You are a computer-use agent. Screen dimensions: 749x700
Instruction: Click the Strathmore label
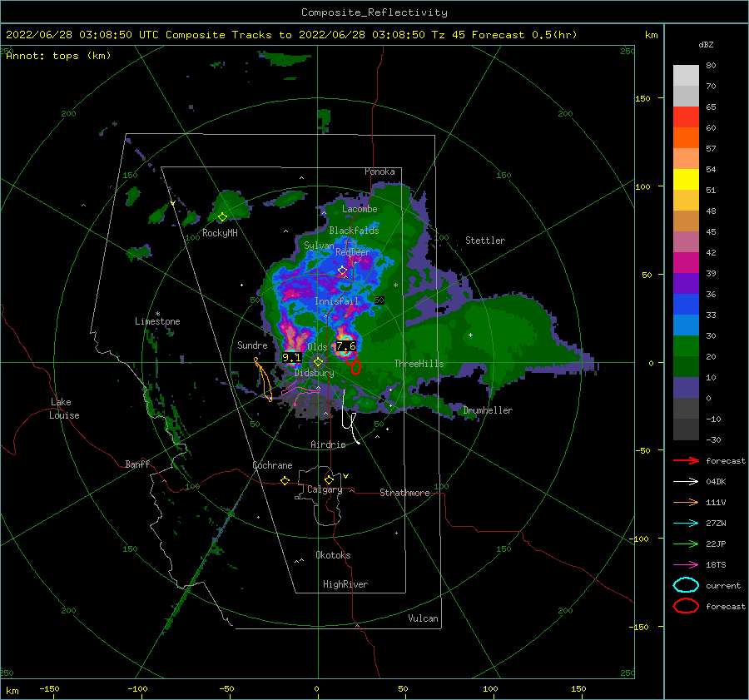click(404, 493)
